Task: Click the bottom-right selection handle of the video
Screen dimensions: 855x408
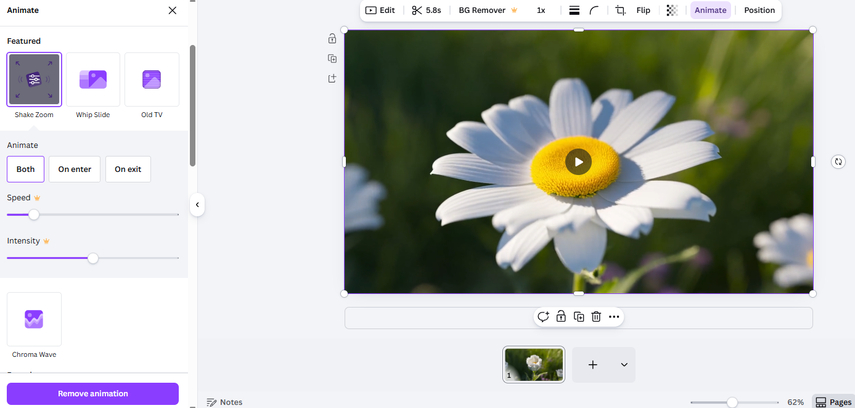Action: (812, 293)
